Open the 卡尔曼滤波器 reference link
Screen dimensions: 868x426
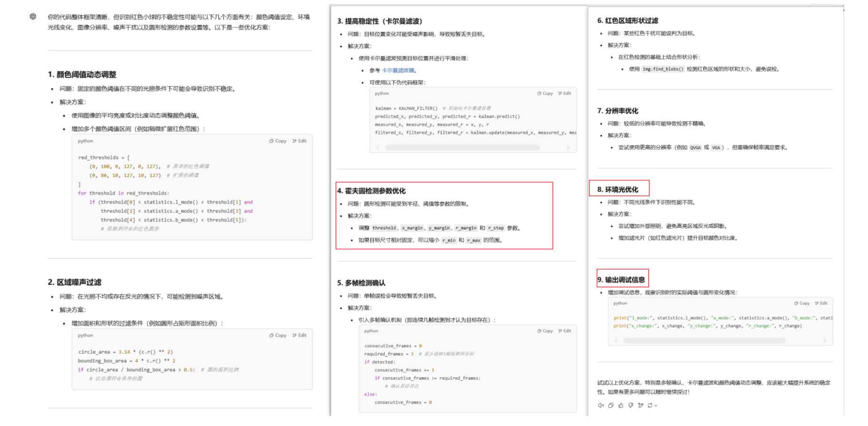tap(398, 70)
